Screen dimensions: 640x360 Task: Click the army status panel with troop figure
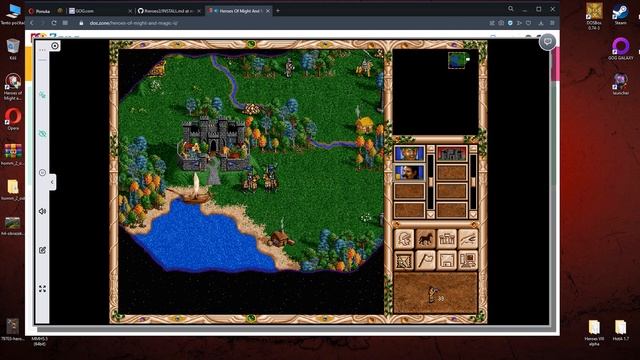click(x=435, y=293)
